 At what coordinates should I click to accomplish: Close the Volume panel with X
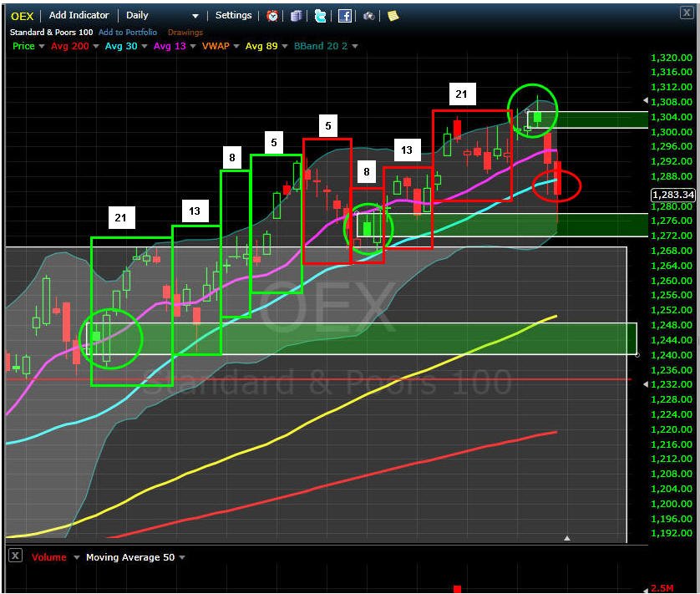[15, 556]
